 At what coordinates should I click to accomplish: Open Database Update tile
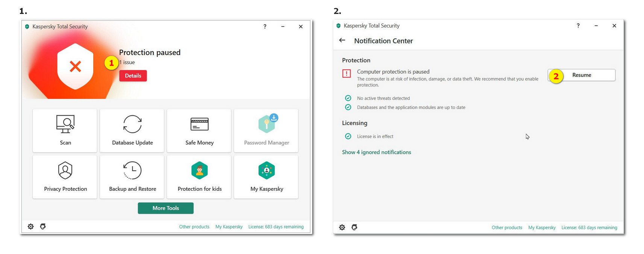point(132,130)
